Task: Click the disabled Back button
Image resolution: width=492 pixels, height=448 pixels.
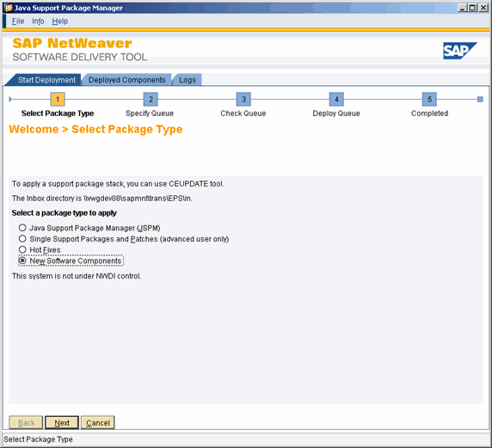Action: tap(26, 422)
